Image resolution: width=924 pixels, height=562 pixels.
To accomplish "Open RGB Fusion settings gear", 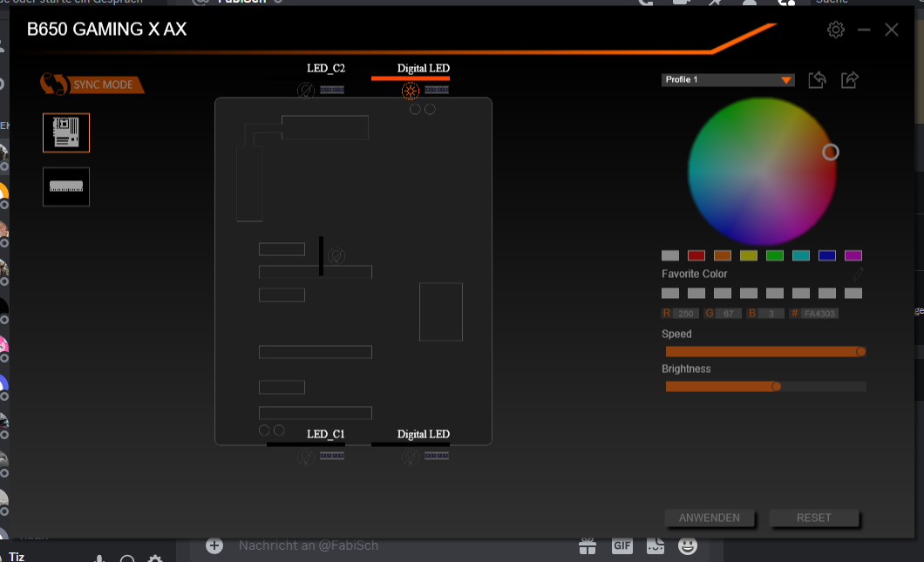I will coord(836,30).
